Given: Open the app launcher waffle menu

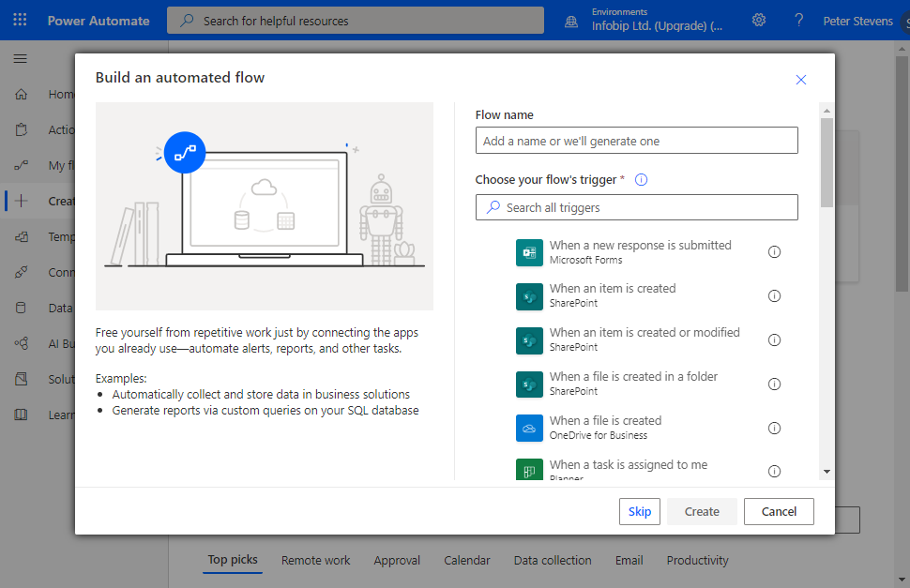Looking at the screenshot, I should coord(20,21).
